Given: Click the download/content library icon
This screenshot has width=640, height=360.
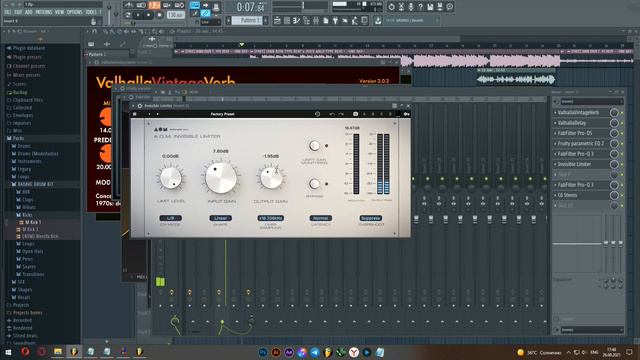Looking at the screenshot, I should (378, 20).
